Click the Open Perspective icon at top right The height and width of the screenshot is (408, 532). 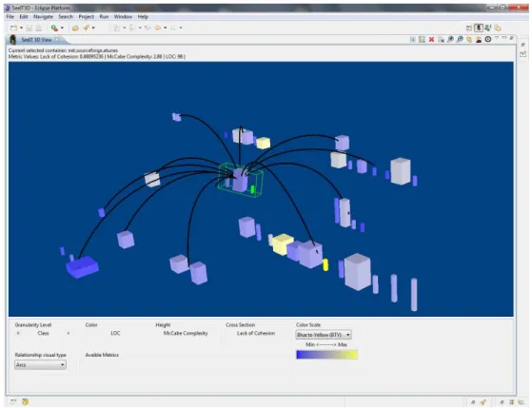(x=469, y=28)
